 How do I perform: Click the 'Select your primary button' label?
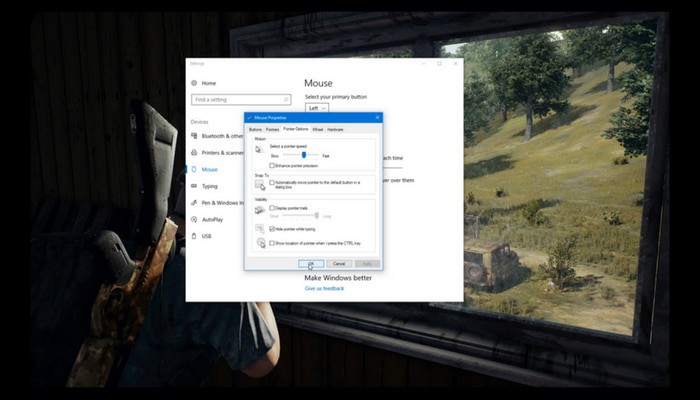(336, 96)
